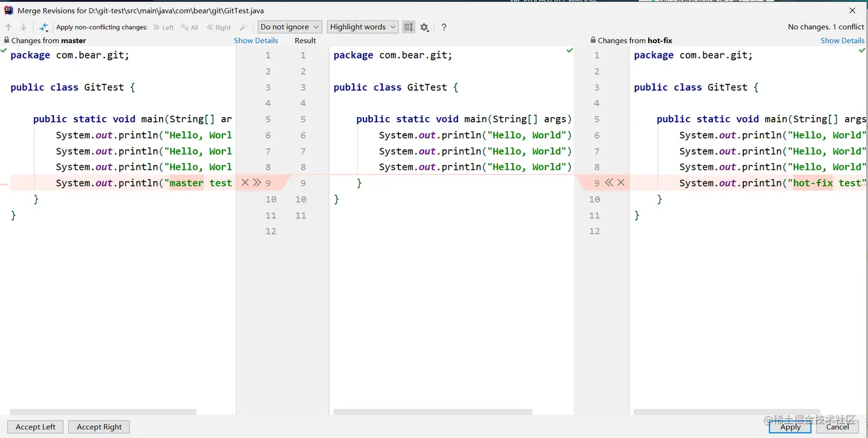Click Accept Right button
The image size is (868, 438).
99,427
